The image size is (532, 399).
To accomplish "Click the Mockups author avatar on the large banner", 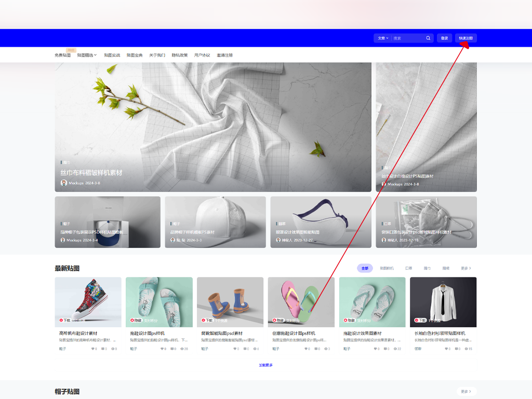I will (x=64, y=183).
